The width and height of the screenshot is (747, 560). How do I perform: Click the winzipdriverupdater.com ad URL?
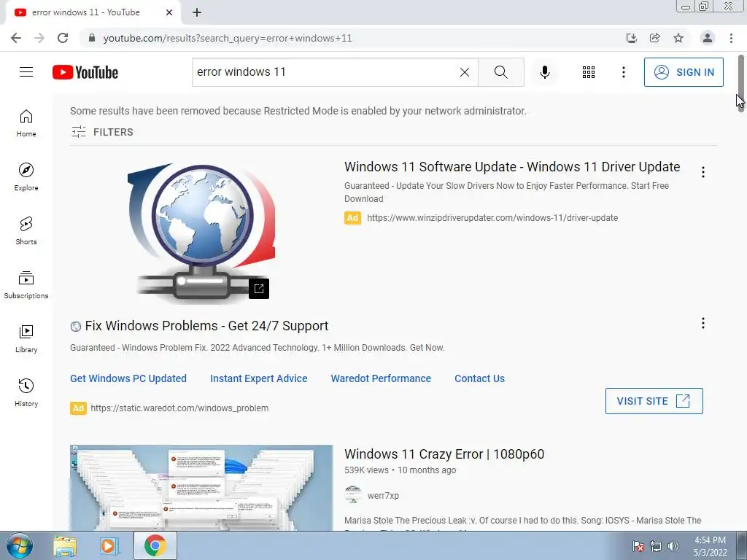(x=492, y=217)
